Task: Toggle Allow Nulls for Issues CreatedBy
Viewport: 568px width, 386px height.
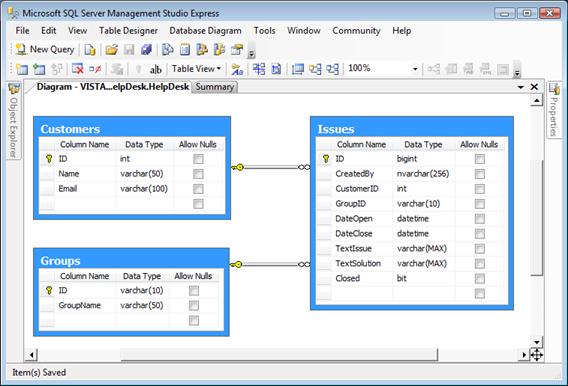Action: coord(480,174)
